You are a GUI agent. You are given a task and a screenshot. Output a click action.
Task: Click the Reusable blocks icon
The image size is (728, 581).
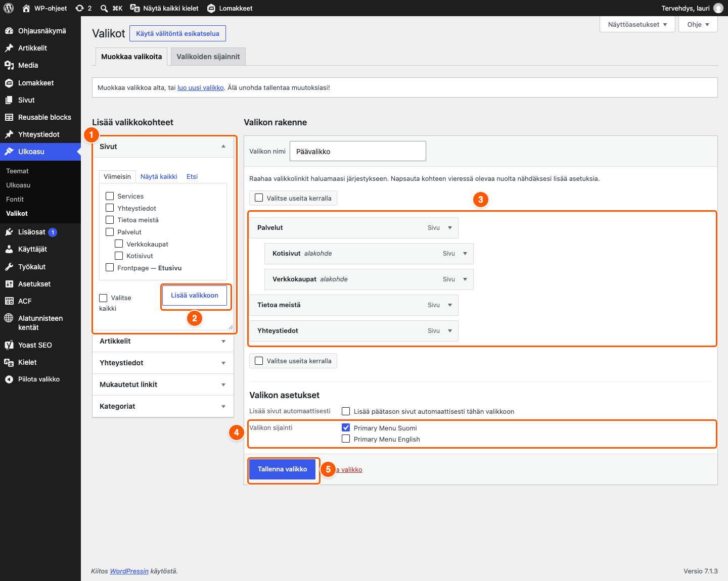click(9, 117)
